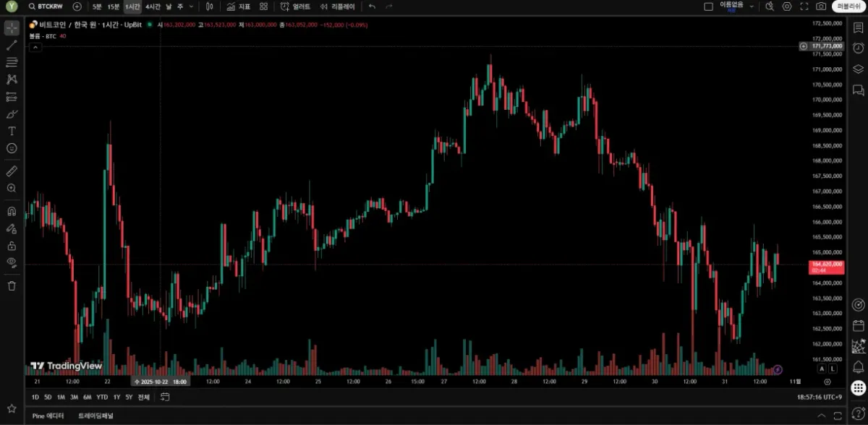
Task: Open the Pine 에디터 tab
Action: pos(48,416)
